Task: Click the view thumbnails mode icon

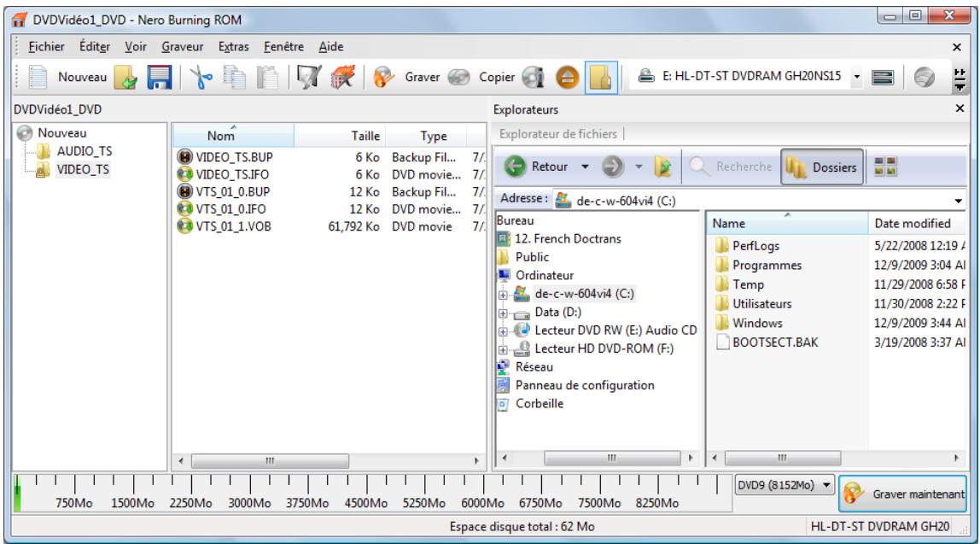Action: (x=885, y=167)
